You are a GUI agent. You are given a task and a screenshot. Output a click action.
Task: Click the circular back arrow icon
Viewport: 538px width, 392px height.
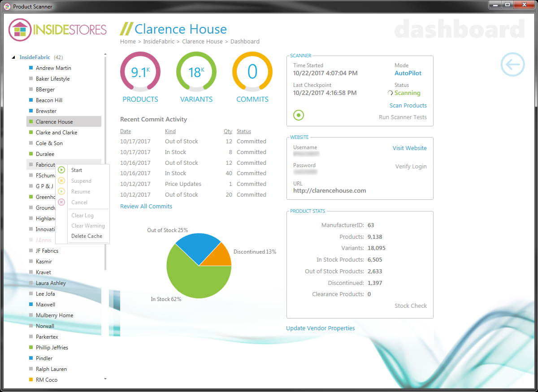(x=512, y=64)
